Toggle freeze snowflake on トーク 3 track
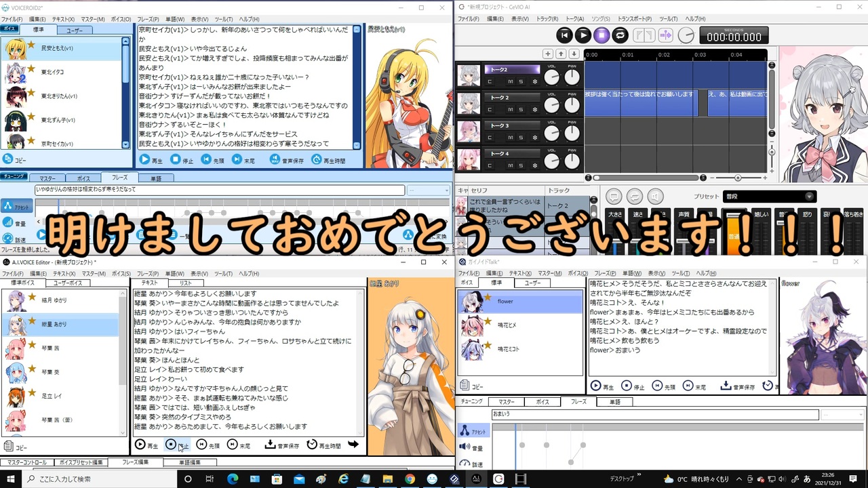 point(534,138)
